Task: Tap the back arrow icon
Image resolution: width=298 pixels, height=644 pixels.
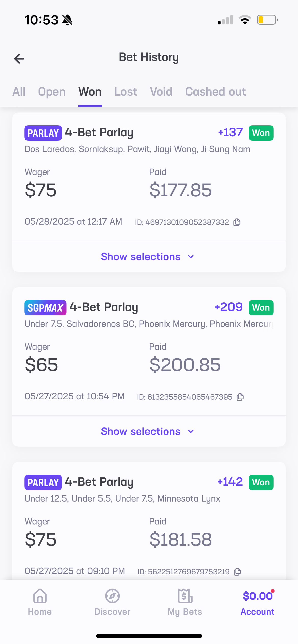Action: 19,59
